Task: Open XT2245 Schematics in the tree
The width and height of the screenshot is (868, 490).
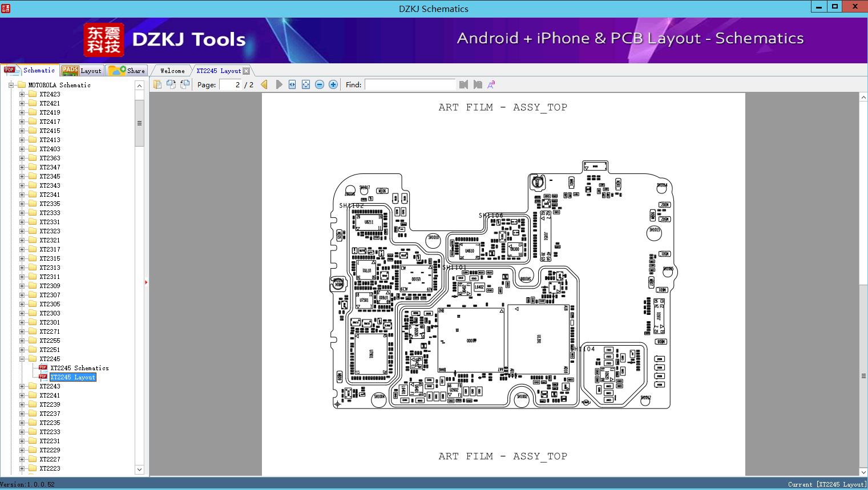Action: [79, 368]
